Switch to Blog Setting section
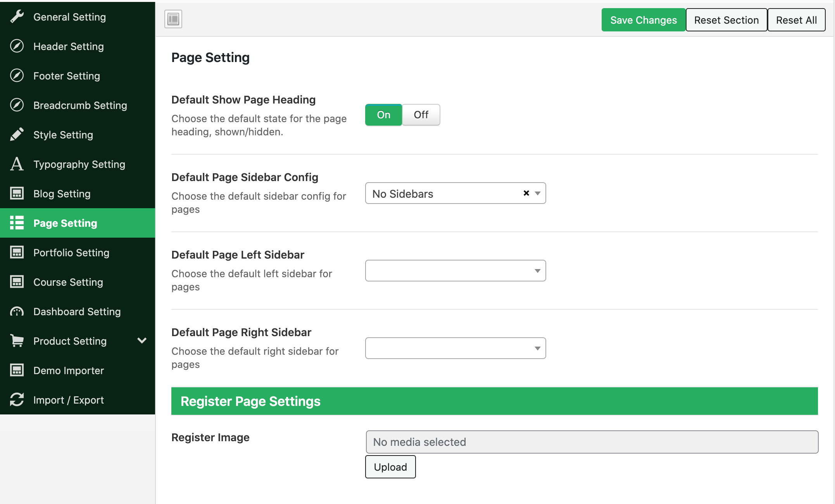The image size is (835, 504). [x=78, y=193]
